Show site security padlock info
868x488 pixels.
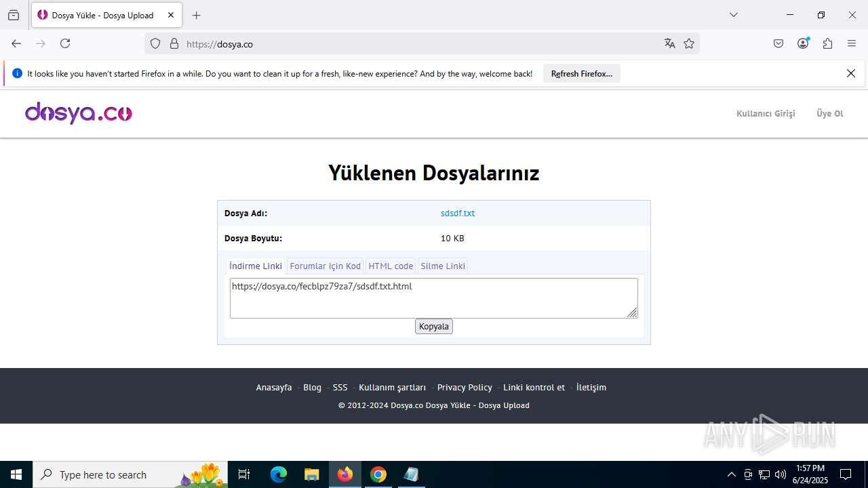[174, 43]
